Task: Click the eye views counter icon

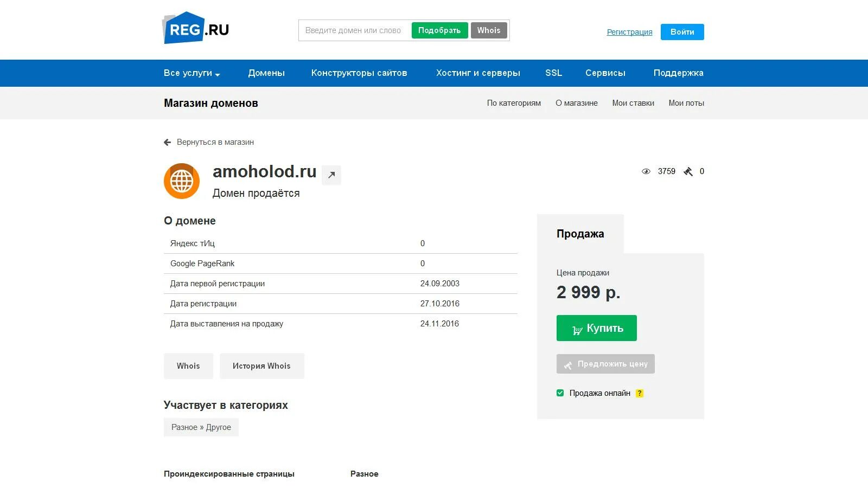Action: click(646, 171)
